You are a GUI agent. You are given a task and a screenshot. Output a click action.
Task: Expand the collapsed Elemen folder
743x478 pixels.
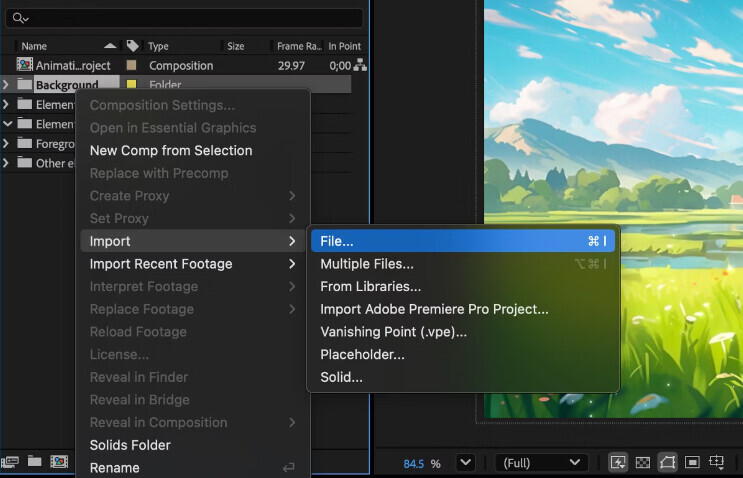(6, 104)
